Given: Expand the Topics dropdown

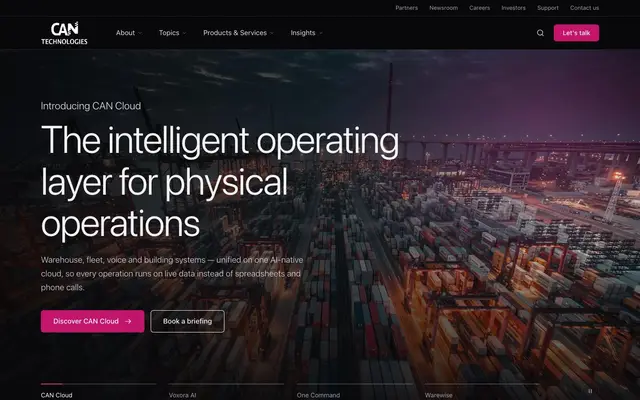Looking at the screenshot, I should pyautogui.click(x=172, y=33).
